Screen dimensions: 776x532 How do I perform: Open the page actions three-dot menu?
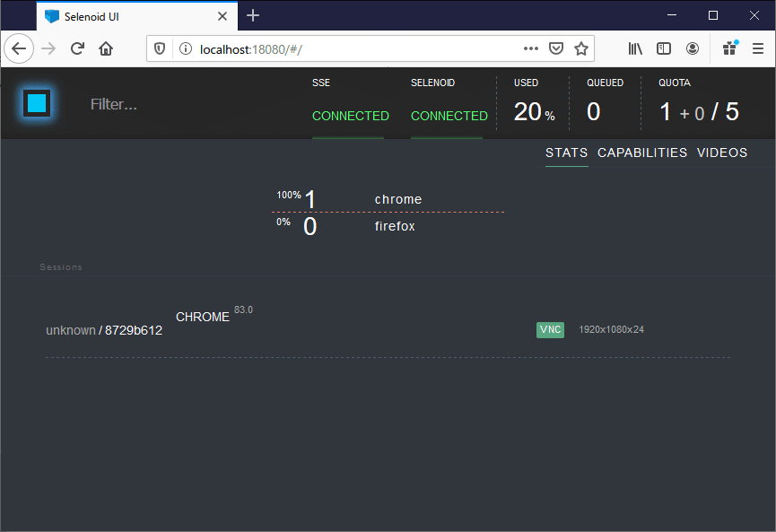point(530,48)
